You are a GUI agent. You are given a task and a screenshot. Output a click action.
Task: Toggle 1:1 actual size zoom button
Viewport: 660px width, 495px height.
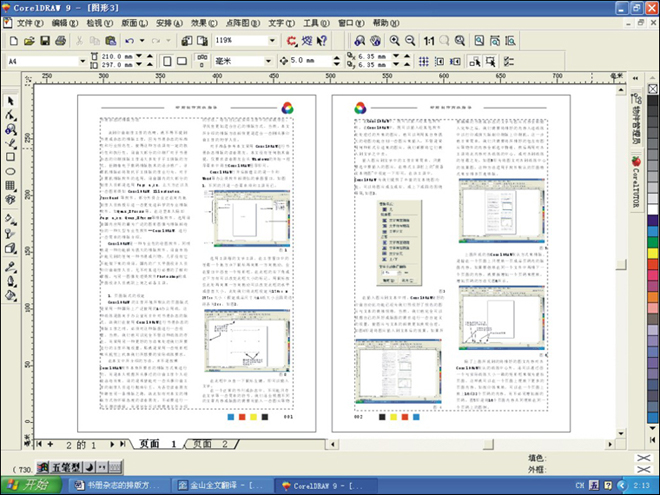coord(428,40)
